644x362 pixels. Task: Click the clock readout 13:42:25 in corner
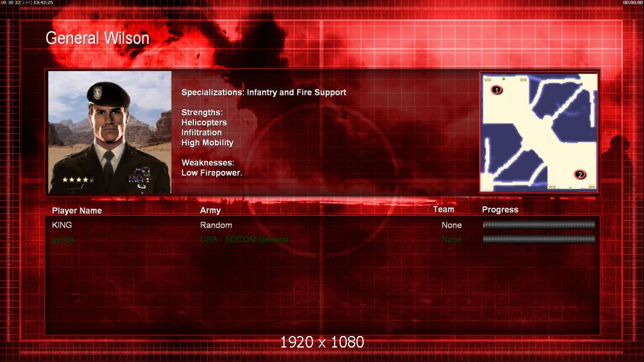pyautogui.click(x=43, y=2)
